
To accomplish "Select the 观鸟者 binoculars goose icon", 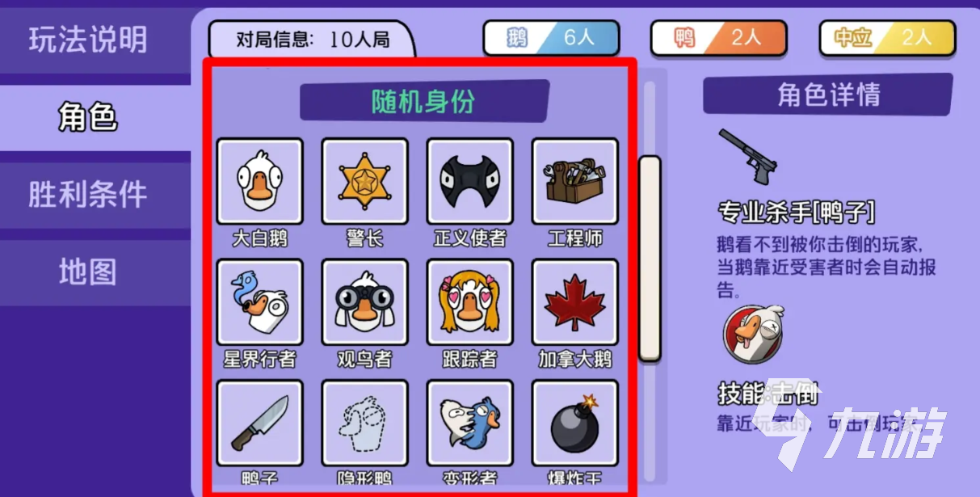I will (x=364, y=302).
